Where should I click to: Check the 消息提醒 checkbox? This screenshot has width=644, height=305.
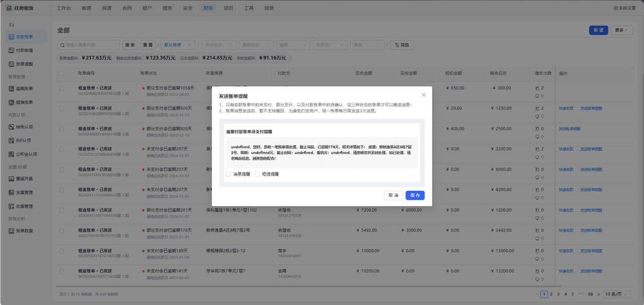click(229, 174)
